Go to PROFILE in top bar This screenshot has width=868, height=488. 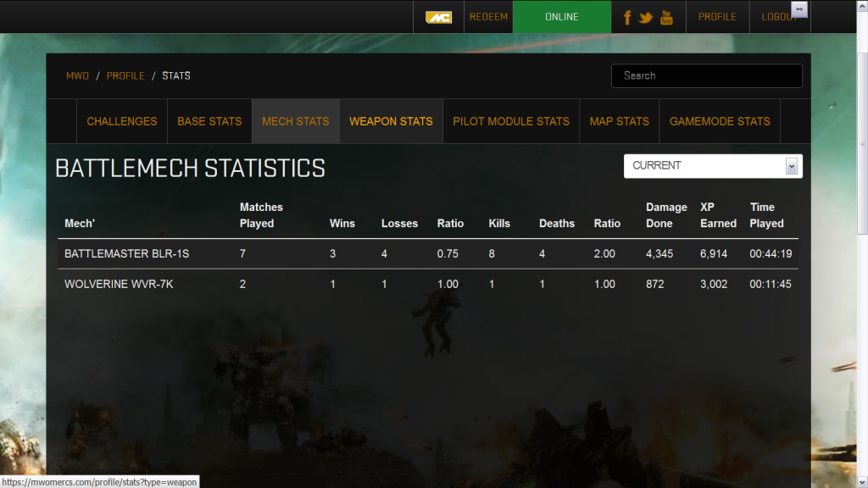click(x=717, y=17)
